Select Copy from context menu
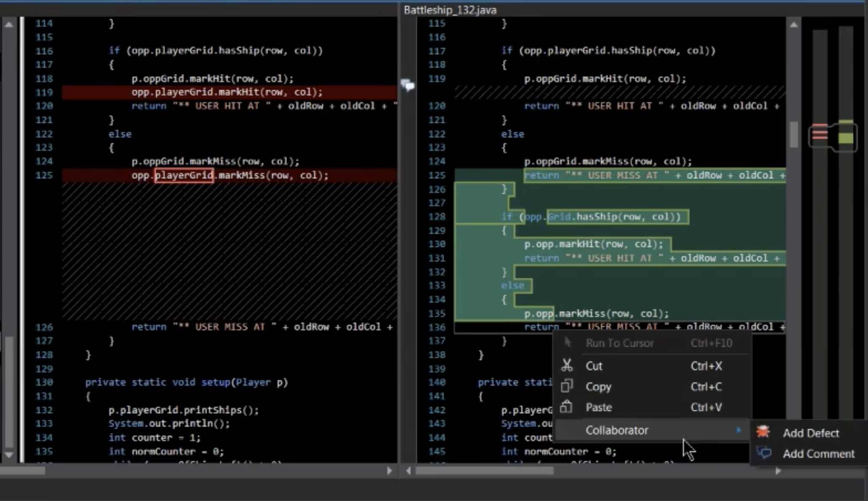 pos(652,386)
